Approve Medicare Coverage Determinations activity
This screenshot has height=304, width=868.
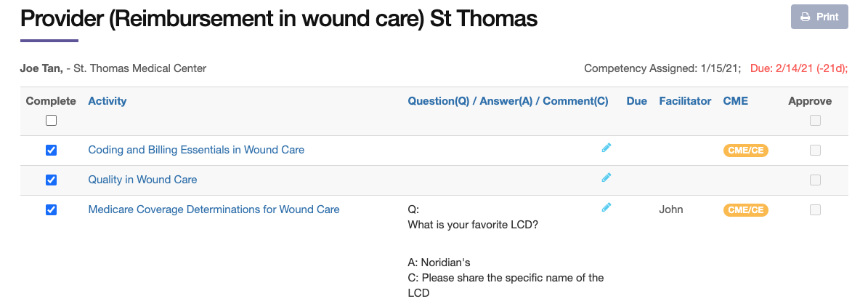[815, 210]
